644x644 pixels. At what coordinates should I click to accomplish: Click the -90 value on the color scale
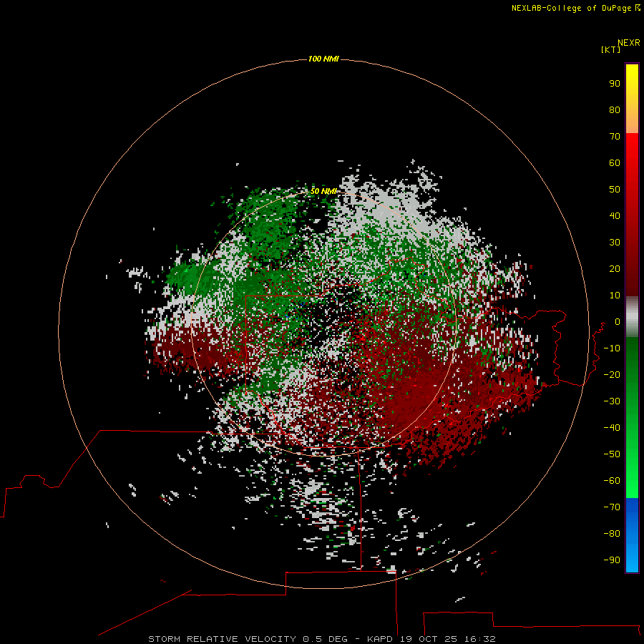point(612,560)
